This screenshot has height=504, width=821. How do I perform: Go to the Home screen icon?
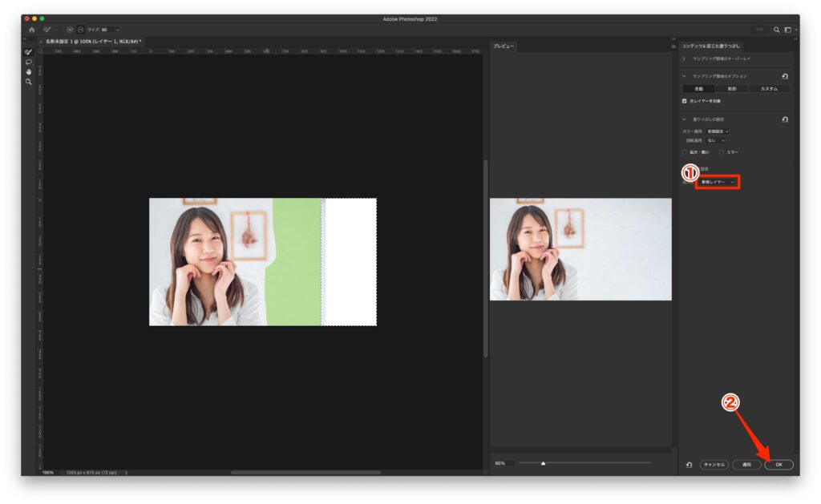click(31, 30)
